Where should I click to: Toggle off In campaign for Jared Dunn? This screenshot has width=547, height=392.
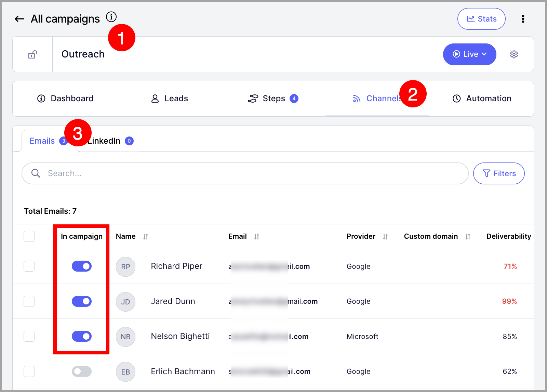point(82,301)
